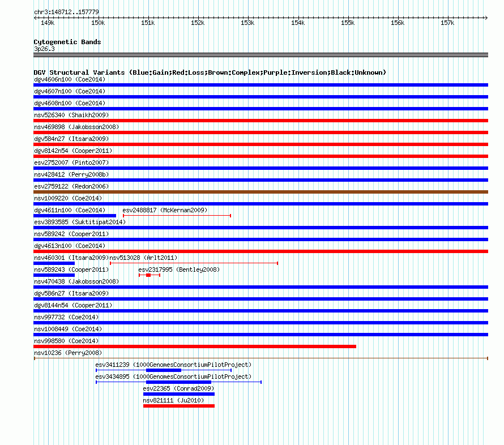Click the esv3411239 (1000GenomesConsortiumPilotProject) label
This screenshot has width=504, height=445.
click(x=173, y=365)
